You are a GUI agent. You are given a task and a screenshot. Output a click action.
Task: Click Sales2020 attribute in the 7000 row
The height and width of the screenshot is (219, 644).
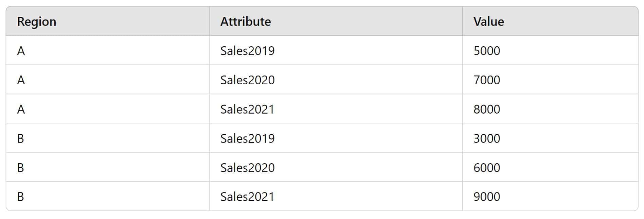[x=336, y=80]
